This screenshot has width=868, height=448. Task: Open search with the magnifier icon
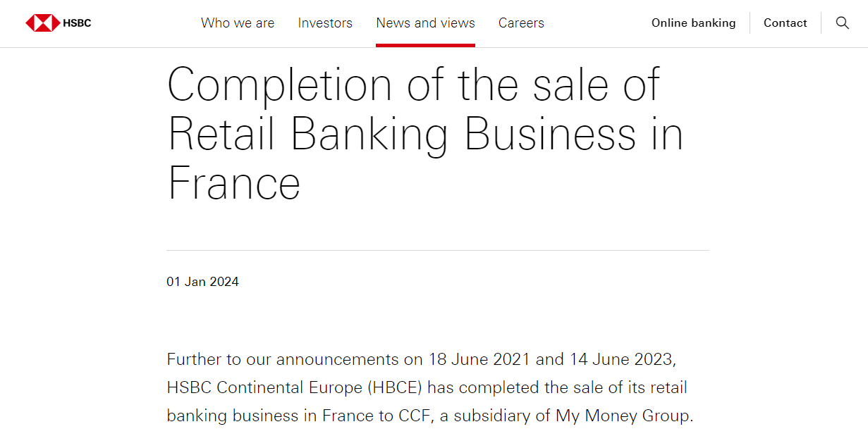[x=842, y=23]
